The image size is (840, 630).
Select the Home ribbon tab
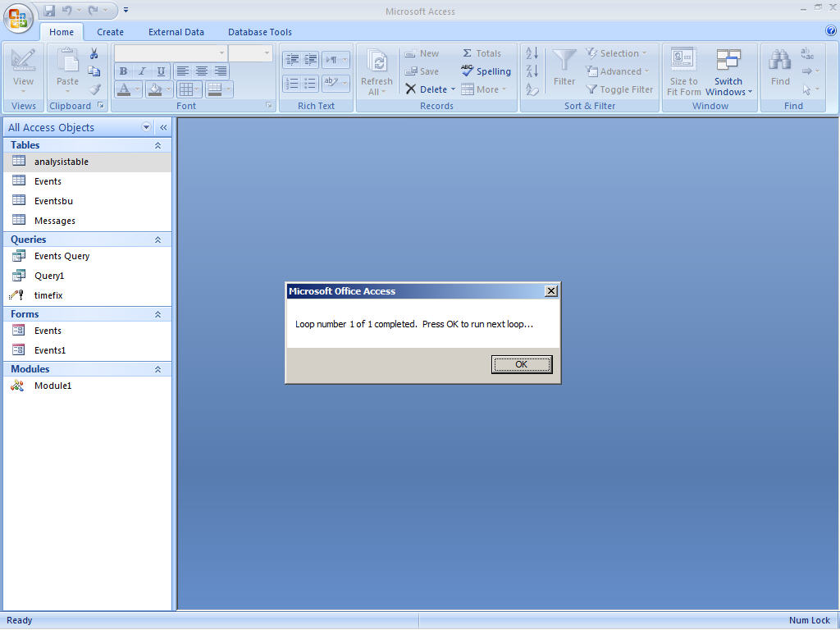click(62, 32)
